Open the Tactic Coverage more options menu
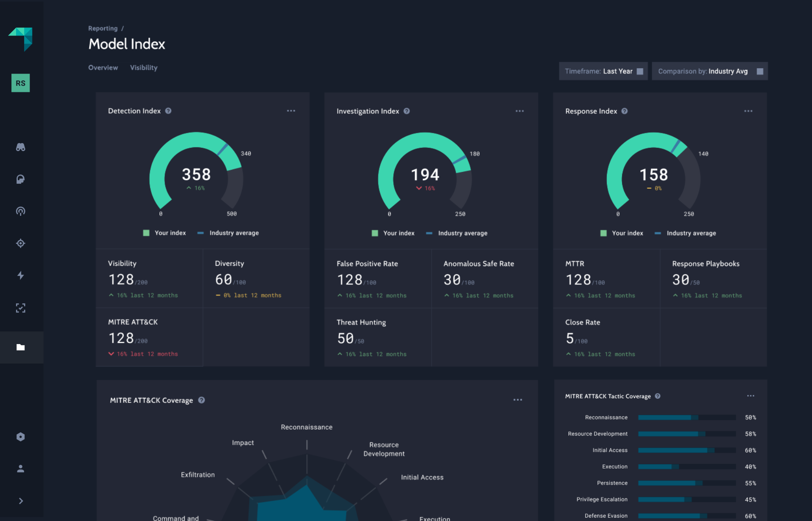The height and width of the screenshot is (521, 812). (x=751, y=396)
